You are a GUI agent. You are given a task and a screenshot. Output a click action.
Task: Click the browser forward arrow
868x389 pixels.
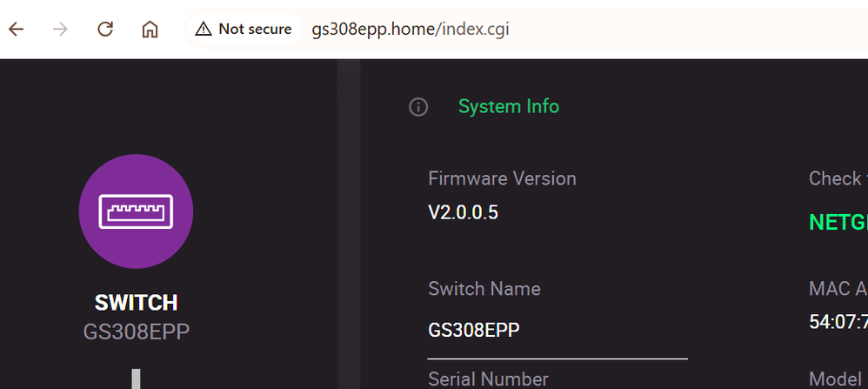click(x=60, y=29)
